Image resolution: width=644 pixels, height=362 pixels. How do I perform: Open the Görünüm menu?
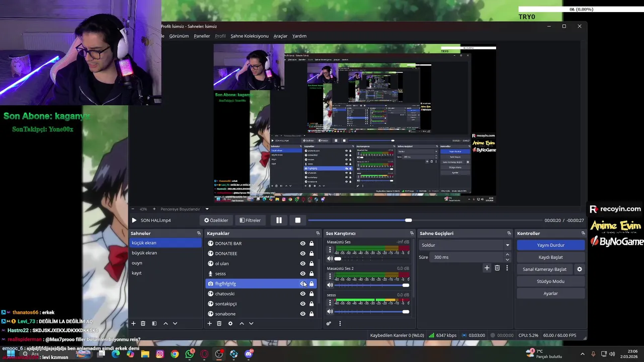click(x=179, y=36)
